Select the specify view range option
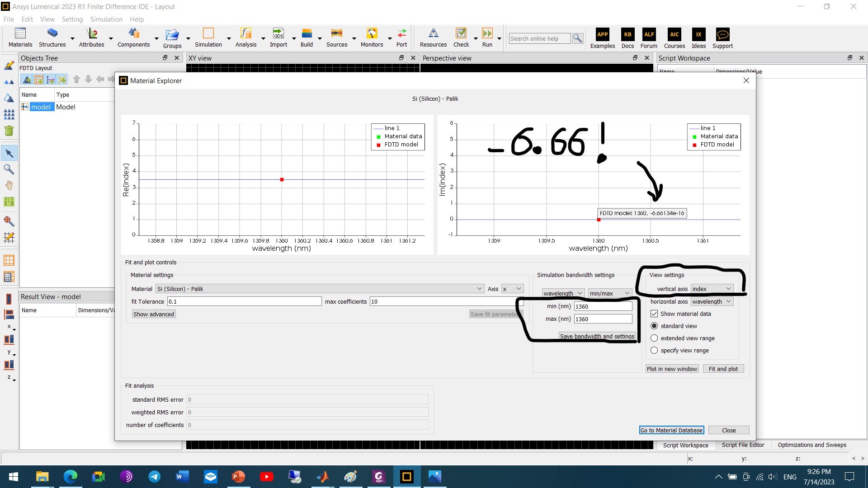The width and height of the screenshot is (868, 488). 654,350
